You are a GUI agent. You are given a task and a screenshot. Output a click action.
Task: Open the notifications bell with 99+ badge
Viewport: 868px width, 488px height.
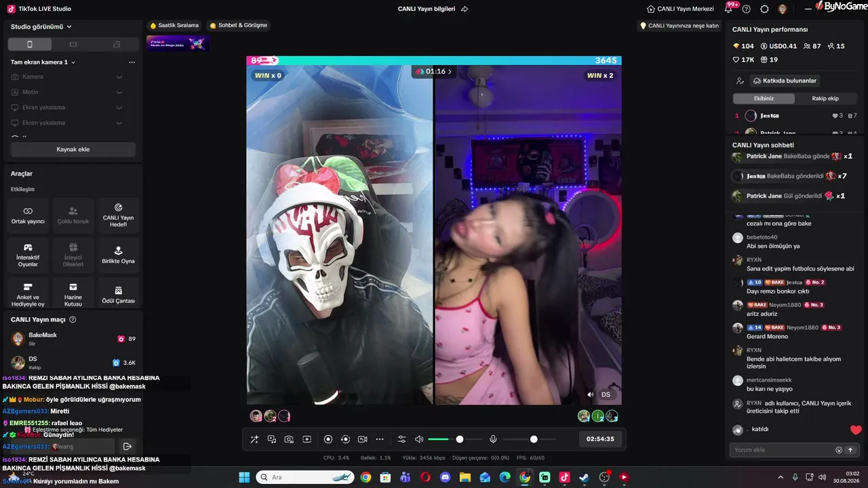coord(730,8)
